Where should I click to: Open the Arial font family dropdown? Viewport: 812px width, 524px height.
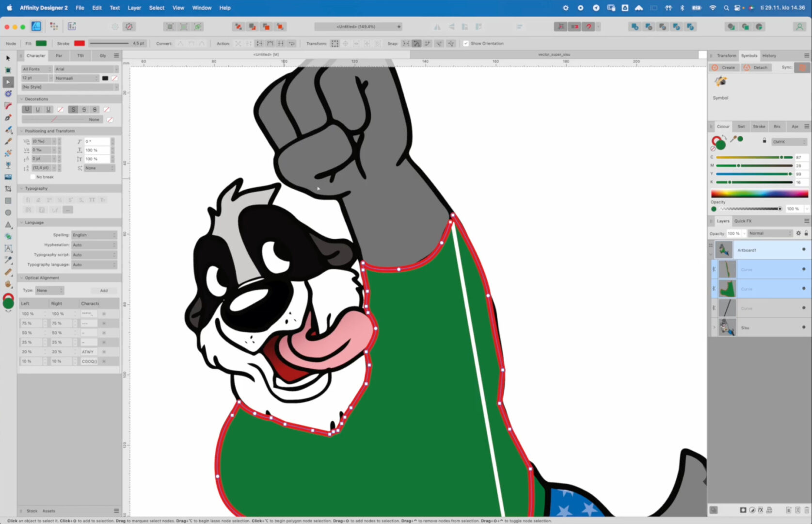(86, 69)
